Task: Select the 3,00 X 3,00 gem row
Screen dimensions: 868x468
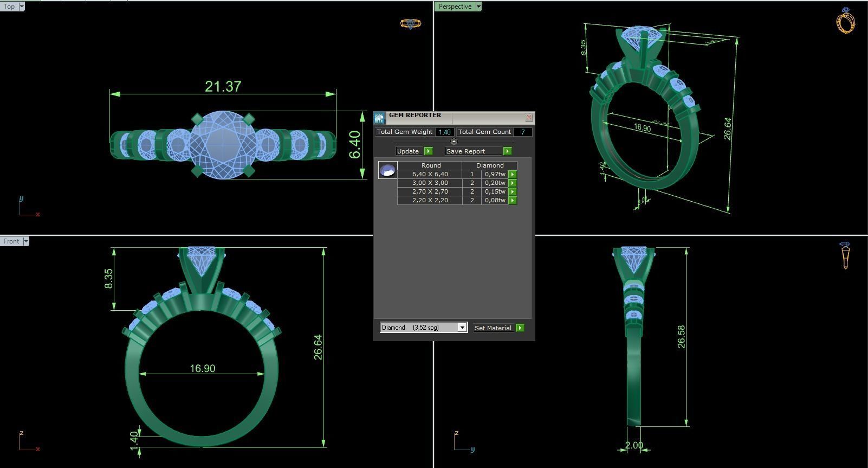Action: point(457,183)
